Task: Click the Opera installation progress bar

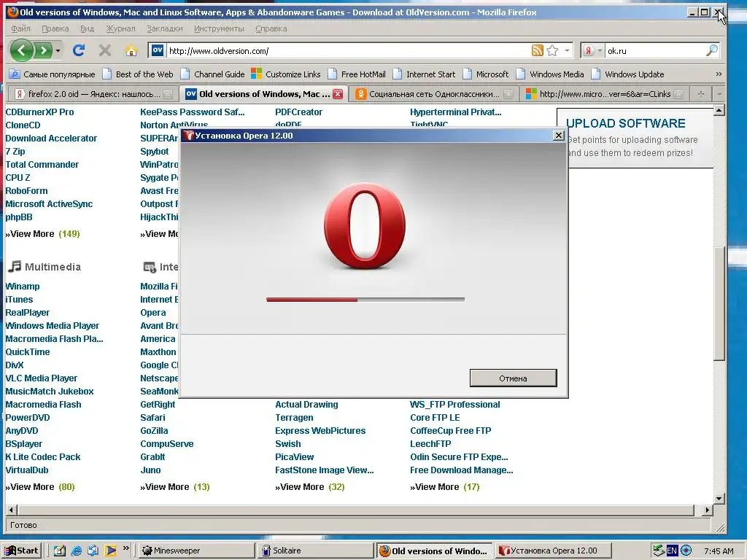Action: tap(365, 300)
